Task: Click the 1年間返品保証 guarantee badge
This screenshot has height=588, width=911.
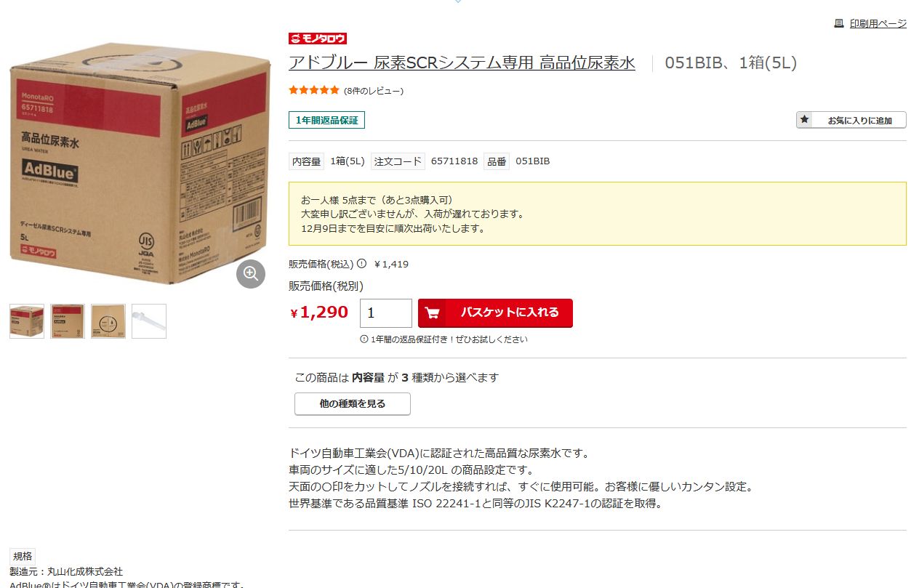Action: (x=326, y=120)
